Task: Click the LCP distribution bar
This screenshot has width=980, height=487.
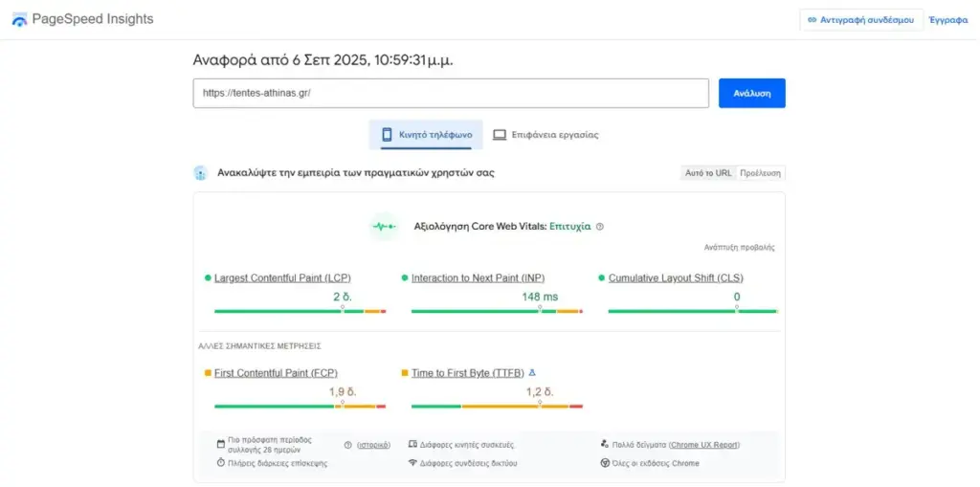Action: point(300,311)
